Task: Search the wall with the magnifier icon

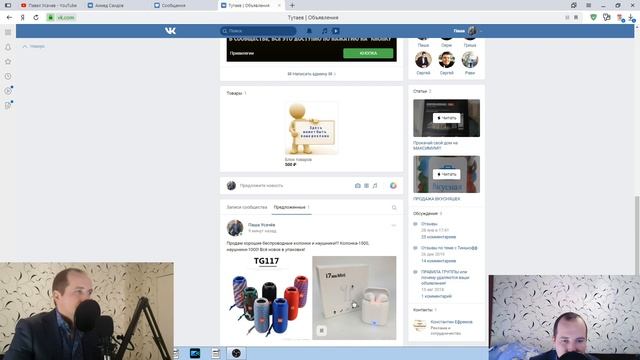Action: click(394, 207)
